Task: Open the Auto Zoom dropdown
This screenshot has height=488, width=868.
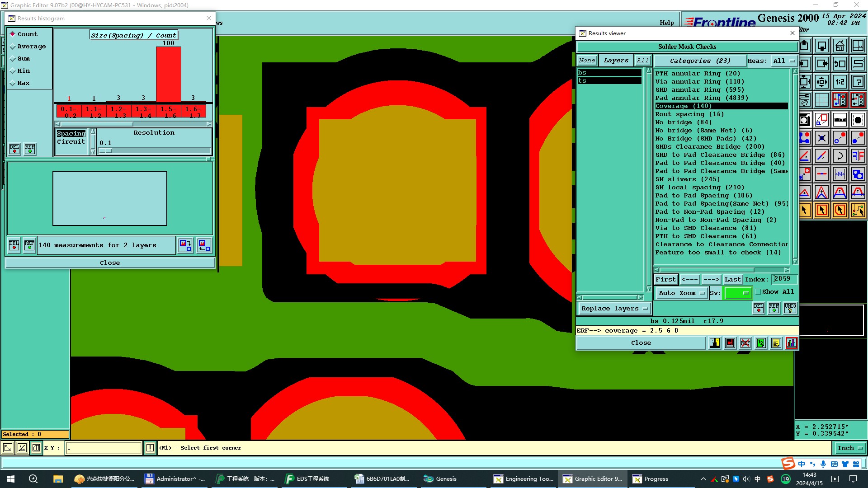Action: (681, 293)
